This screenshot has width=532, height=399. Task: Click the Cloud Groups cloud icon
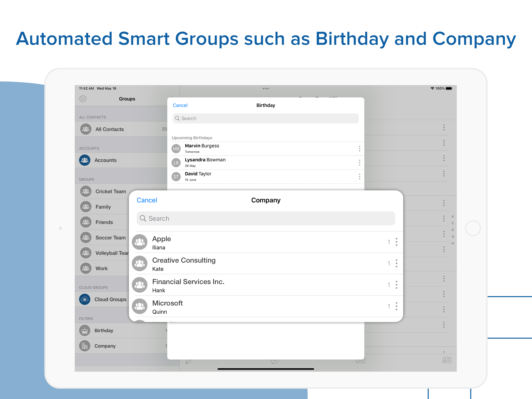coord(85,299)
